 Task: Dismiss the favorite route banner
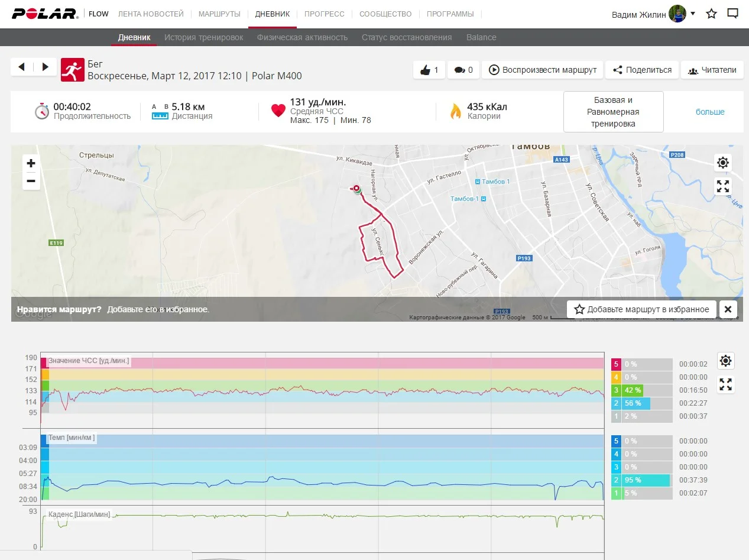[728, 309]
